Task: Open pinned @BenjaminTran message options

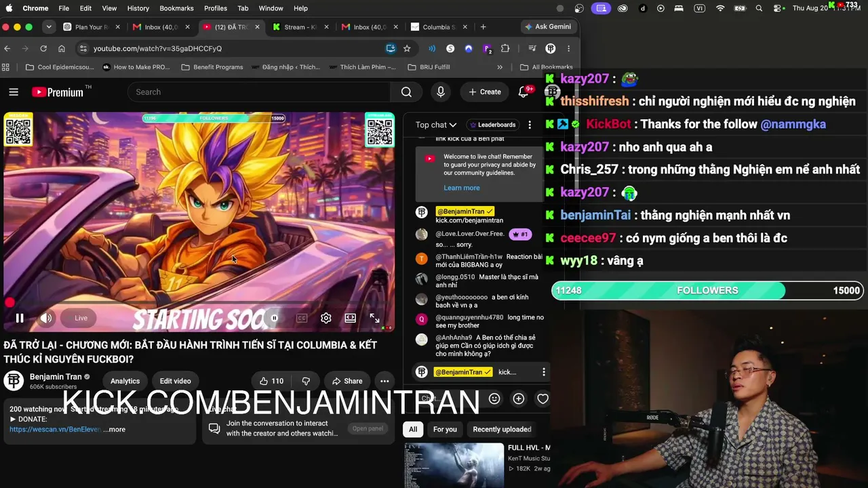Action: point(543,372)
